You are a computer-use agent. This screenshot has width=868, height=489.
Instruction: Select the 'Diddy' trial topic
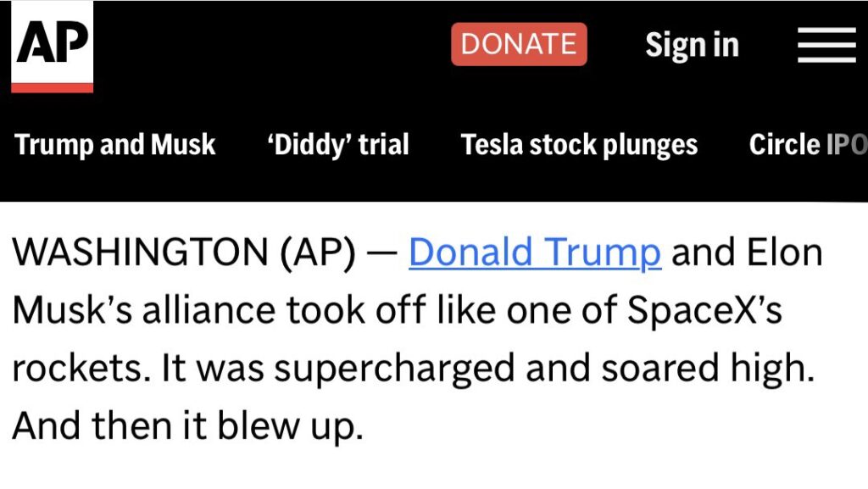point(337,145)
